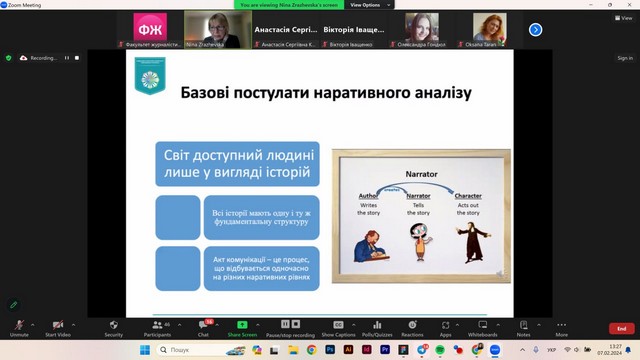Toggle Start Video camera

58,329
